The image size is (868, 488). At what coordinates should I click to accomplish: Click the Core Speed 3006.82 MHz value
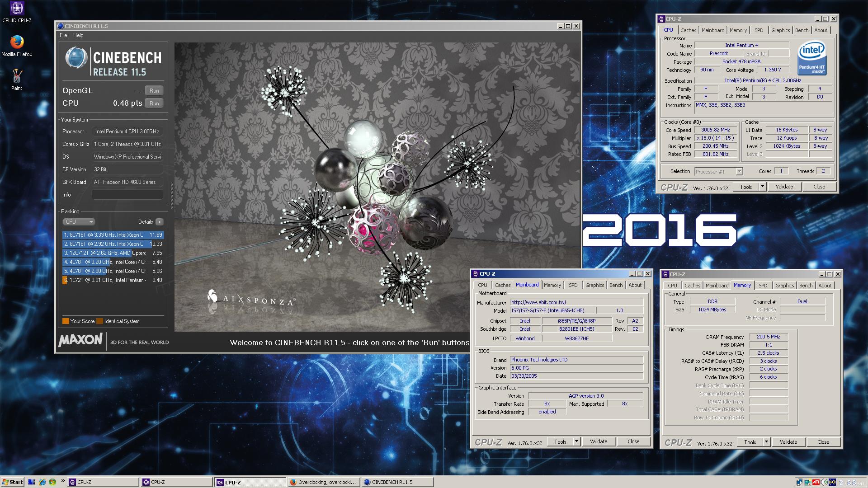(x=716, y=130)
